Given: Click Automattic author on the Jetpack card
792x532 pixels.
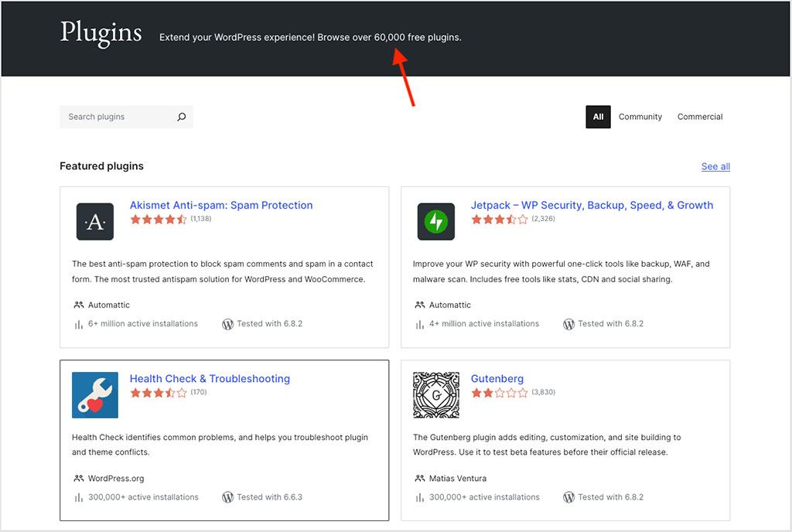Looking at the screenshot, I should (449, 305).
